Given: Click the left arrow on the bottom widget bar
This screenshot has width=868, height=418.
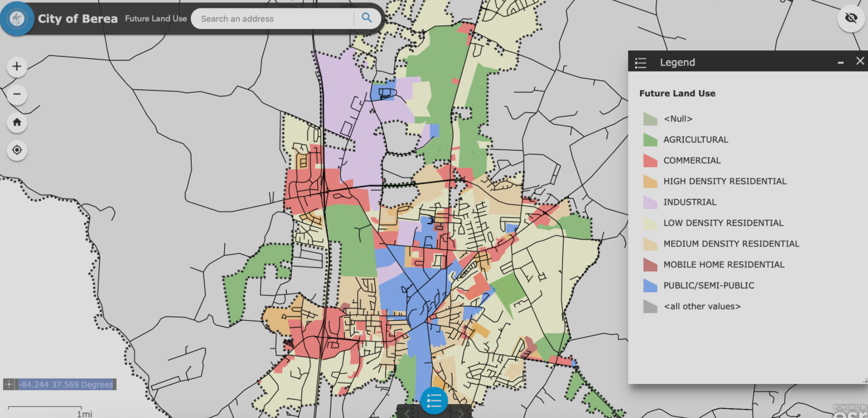Looking at the screenshot, I should (407, 413).
